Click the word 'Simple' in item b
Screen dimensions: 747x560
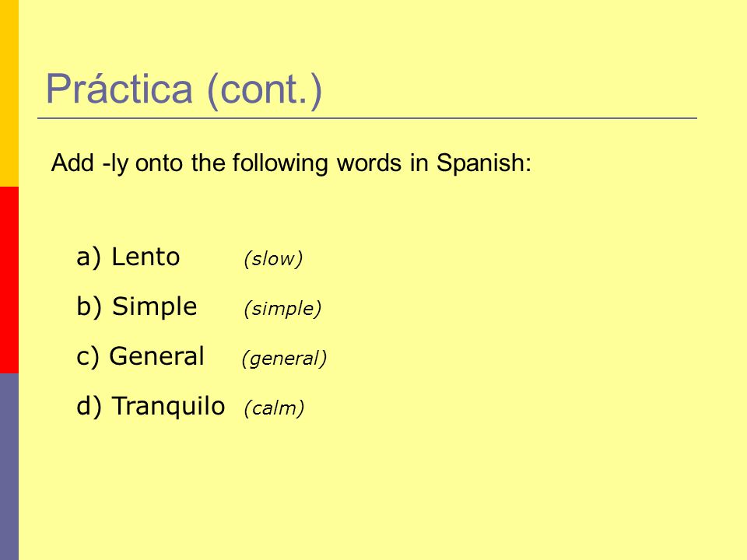[x=154, y=307]
